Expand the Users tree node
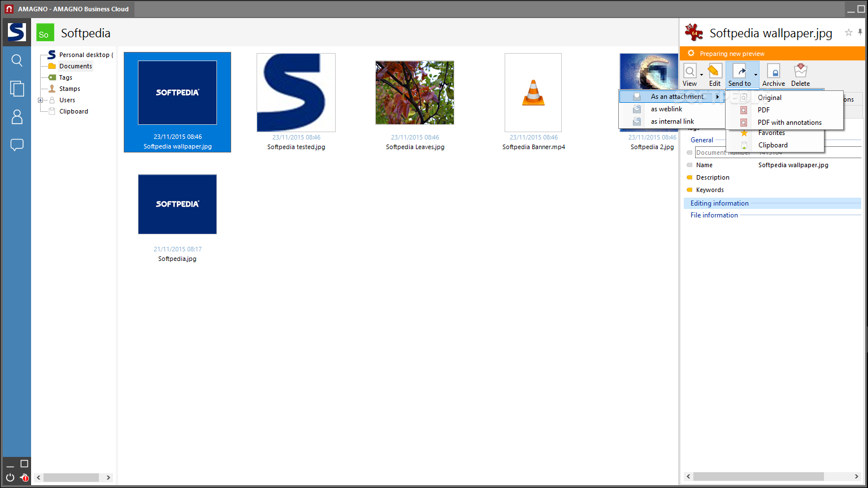Viewport: 868px width, 488px height. coord(40,100)
